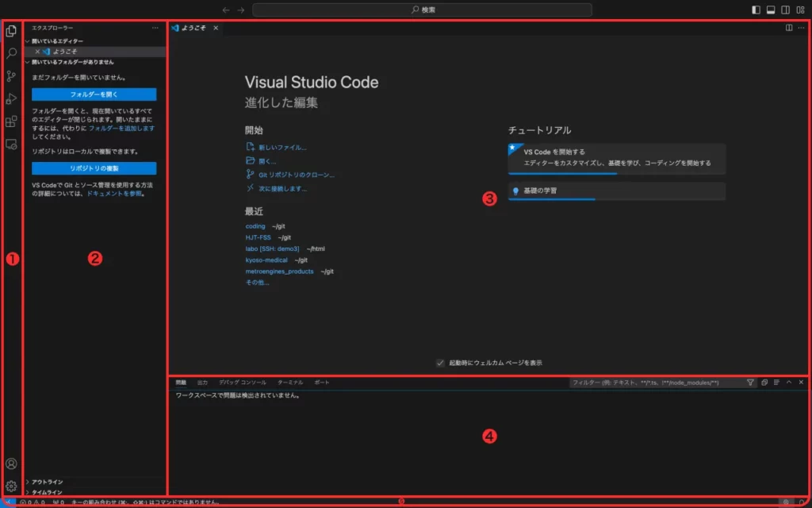Switch to the 問題 panel tab
Viewport: 812px width, 508px height.
point(181,383)
